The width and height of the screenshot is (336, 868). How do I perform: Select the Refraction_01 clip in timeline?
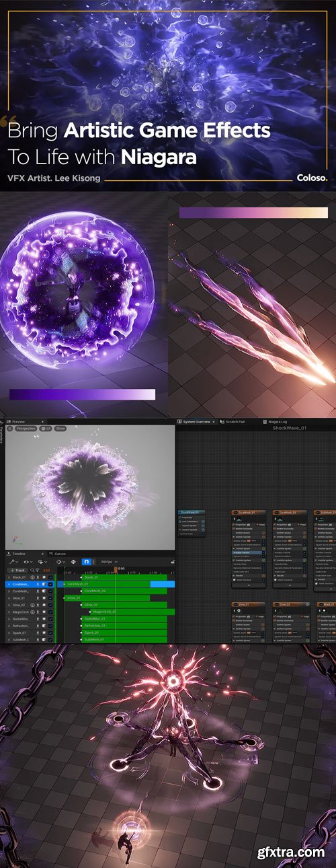coord(124,625)
